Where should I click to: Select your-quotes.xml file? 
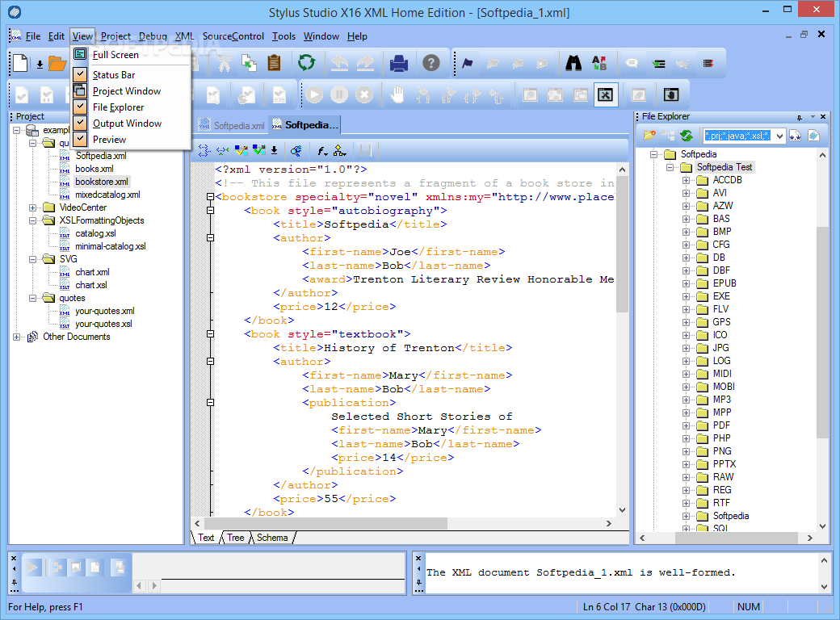pos(105,311)
